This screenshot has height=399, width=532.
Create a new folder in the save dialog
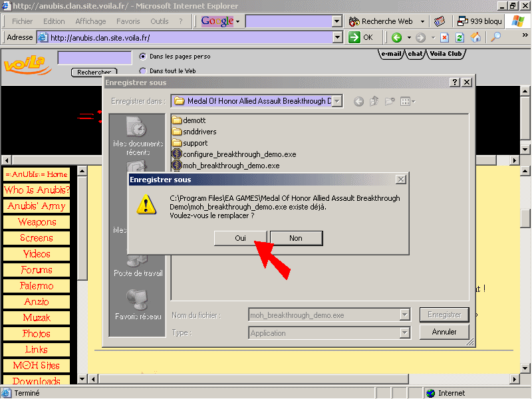(390, 101)
